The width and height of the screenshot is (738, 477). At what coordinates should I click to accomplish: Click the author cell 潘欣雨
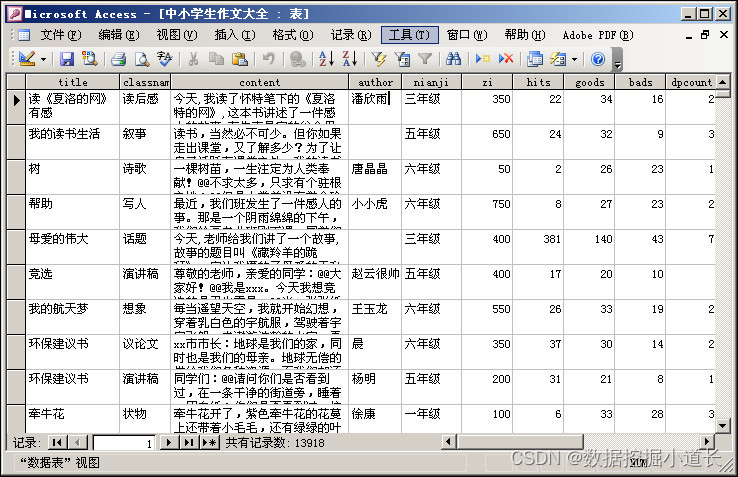(375, 107)
